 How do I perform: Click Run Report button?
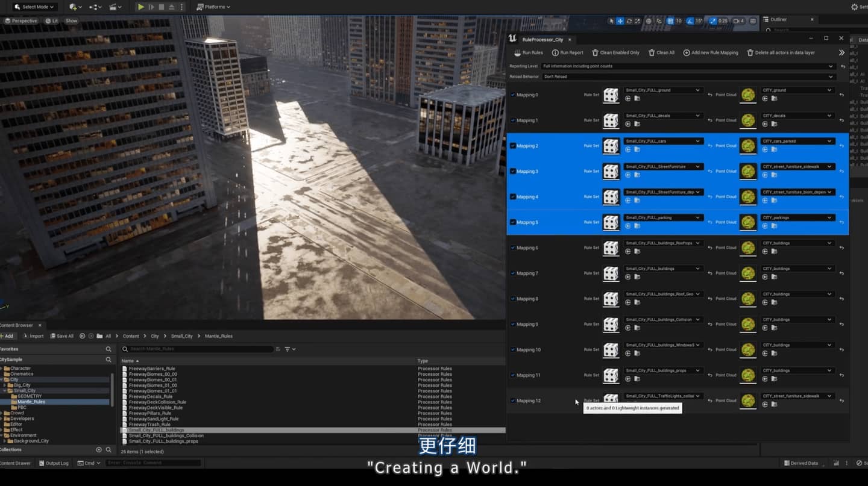(x=568, y=52)
